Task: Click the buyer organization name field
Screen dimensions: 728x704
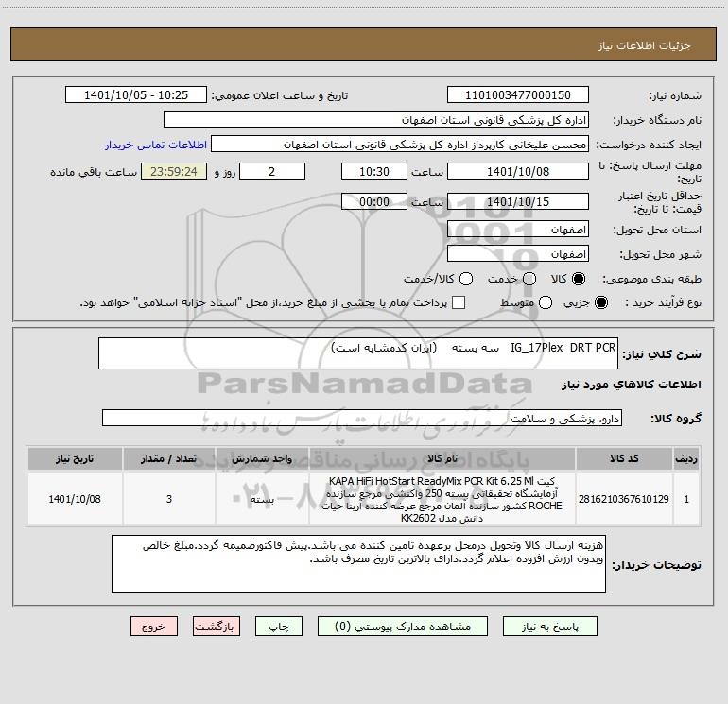Action: [376, 120]
